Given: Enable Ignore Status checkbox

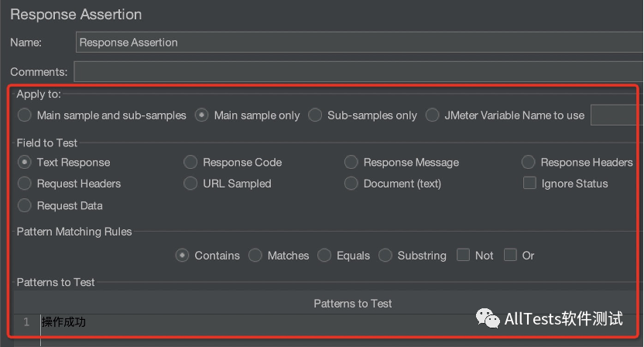Looking at the screenshot, I should coord(529,184).
